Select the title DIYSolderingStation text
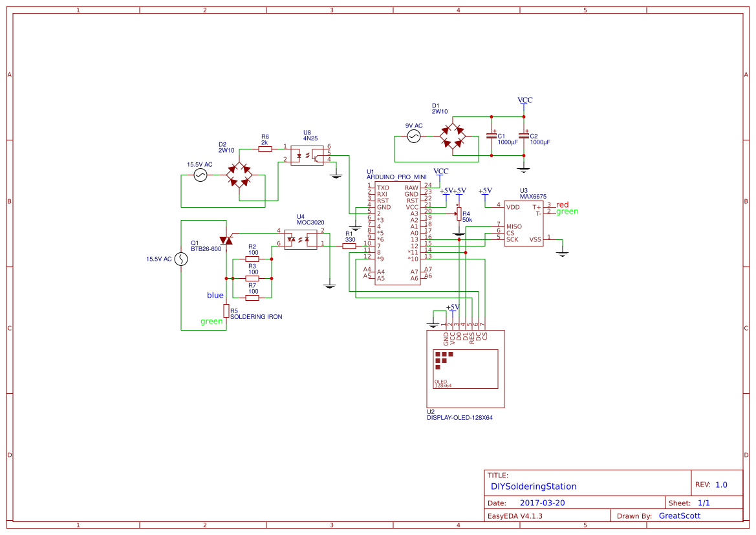 534,486
